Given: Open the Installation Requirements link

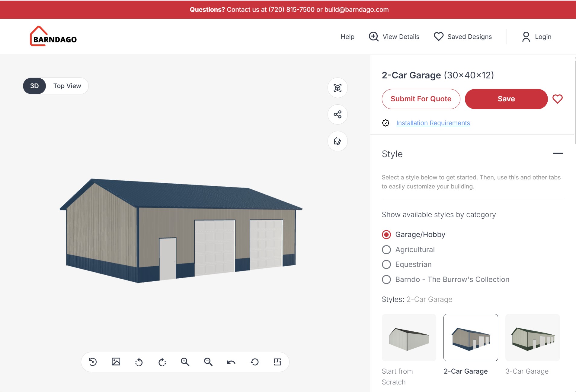Looking at the screenshot, I should pyautogui.click(x=433, y=123).
